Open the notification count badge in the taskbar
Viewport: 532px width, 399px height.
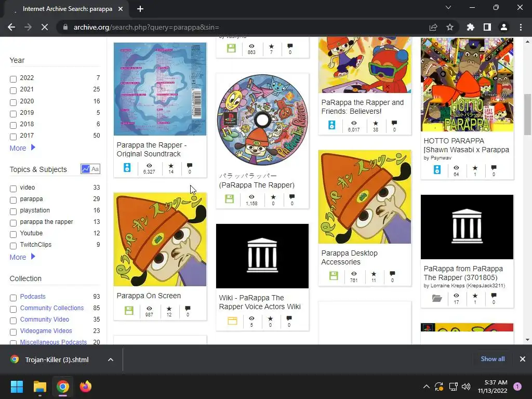pos(517,387)
